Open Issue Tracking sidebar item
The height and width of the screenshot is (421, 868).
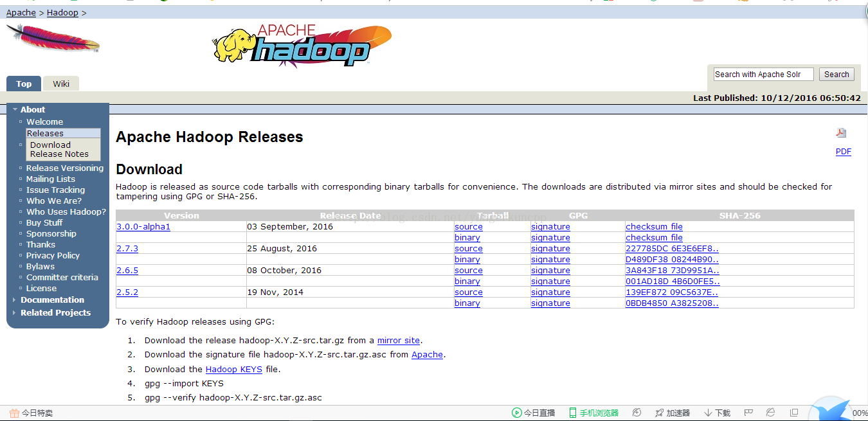(55, 190)
